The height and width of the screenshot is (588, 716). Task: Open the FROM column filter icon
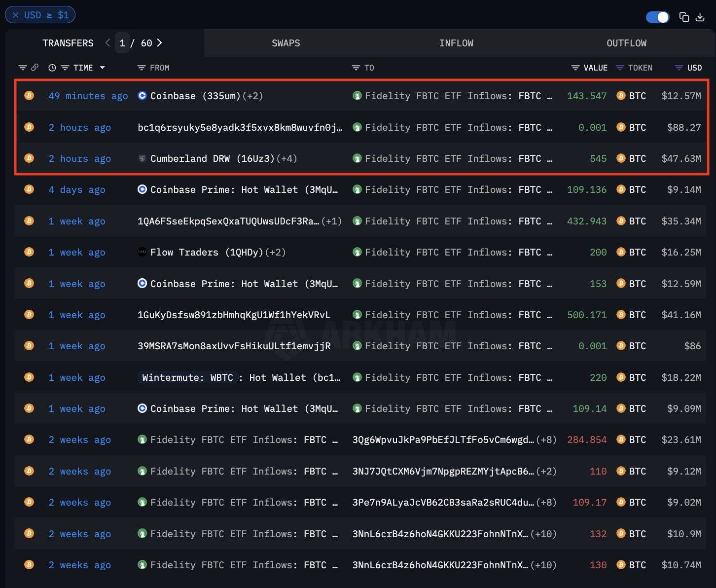click(x=142, y=68)
